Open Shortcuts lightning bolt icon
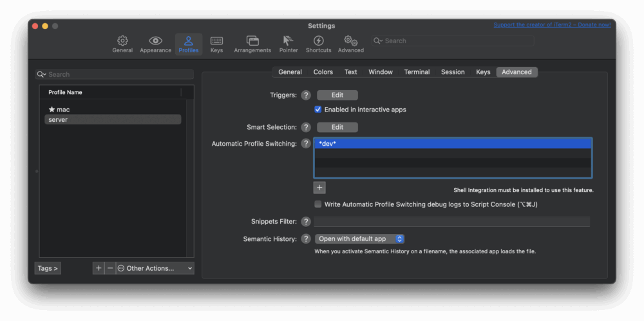Screen dimensions: 644x321 coord(318,41)
